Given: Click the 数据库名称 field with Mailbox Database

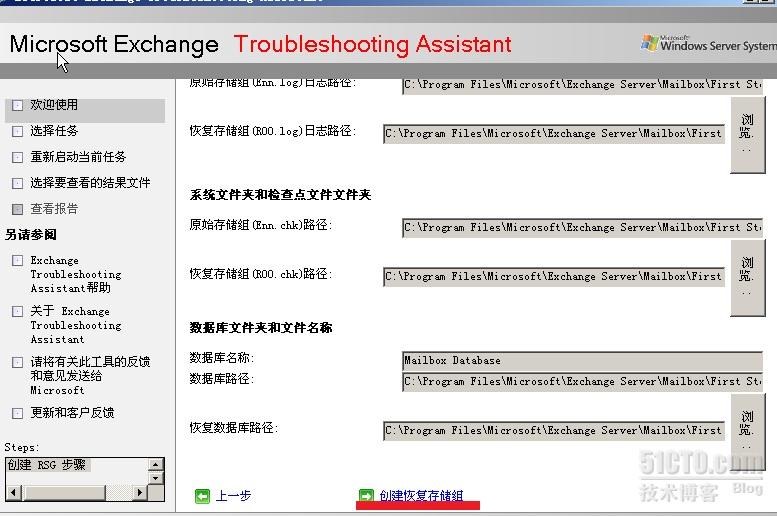Looking at the screenshot, I should coord(582,361).
